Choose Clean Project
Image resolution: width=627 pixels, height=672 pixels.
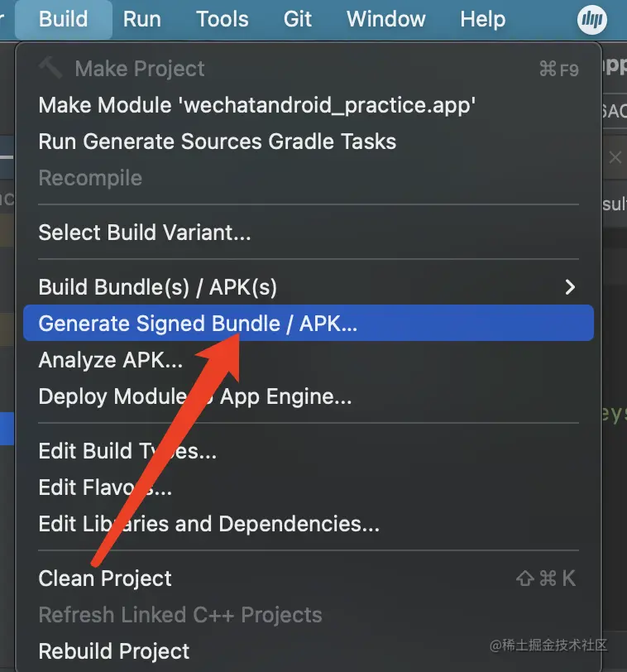105,578
